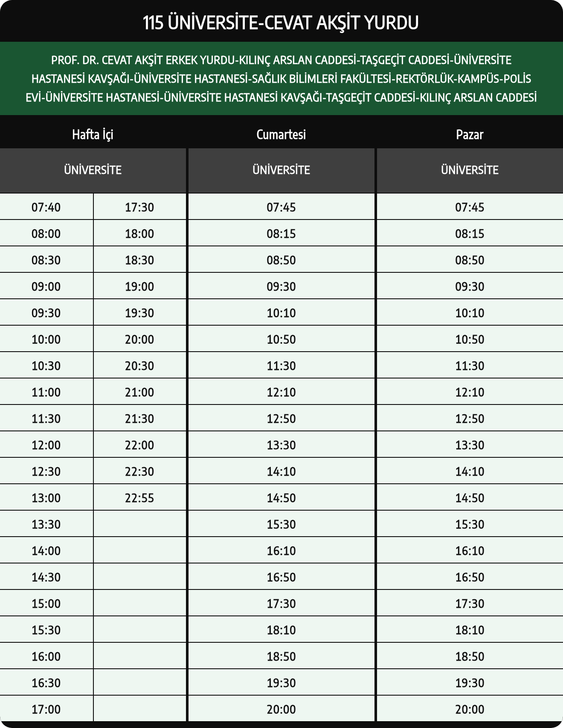Select the Cumartesi 07:45 departure
Viewport: 563px width, 728px height.
(281, 207)
